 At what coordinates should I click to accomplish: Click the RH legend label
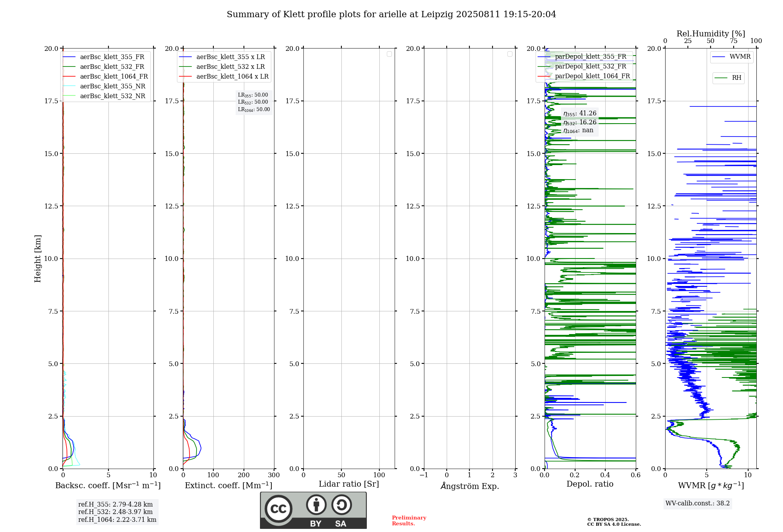[737, 78]
